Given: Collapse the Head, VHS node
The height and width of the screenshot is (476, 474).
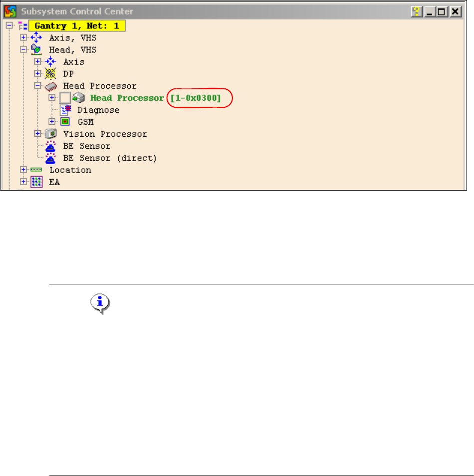Looking at the screenshot, I should [23, 49].
